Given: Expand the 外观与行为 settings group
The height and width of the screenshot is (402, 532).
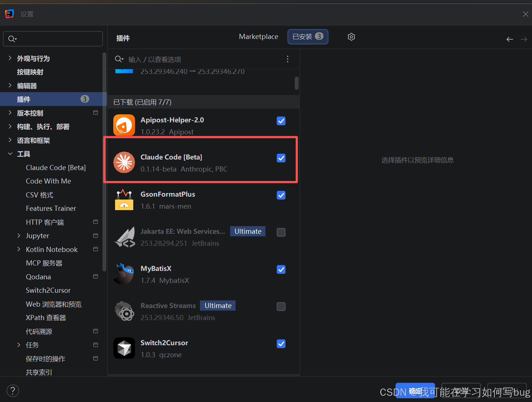Looking at the screenshot, I should (10, 58).
